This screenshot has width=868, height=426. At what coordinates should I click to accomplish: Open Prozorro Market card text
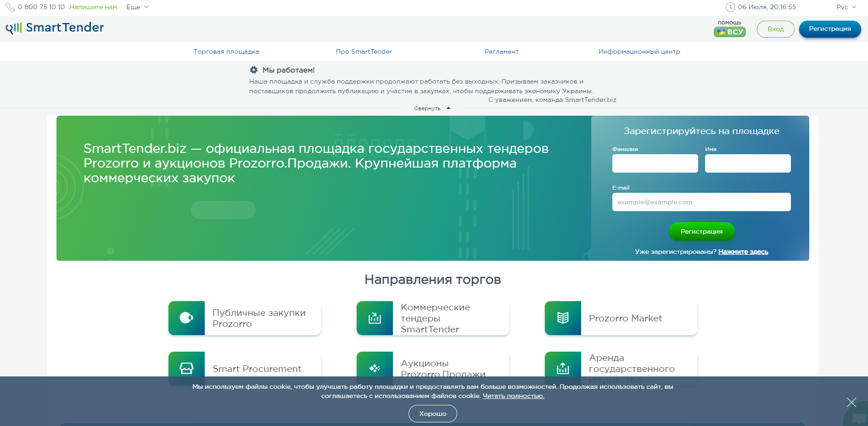(x=625, y=318)
